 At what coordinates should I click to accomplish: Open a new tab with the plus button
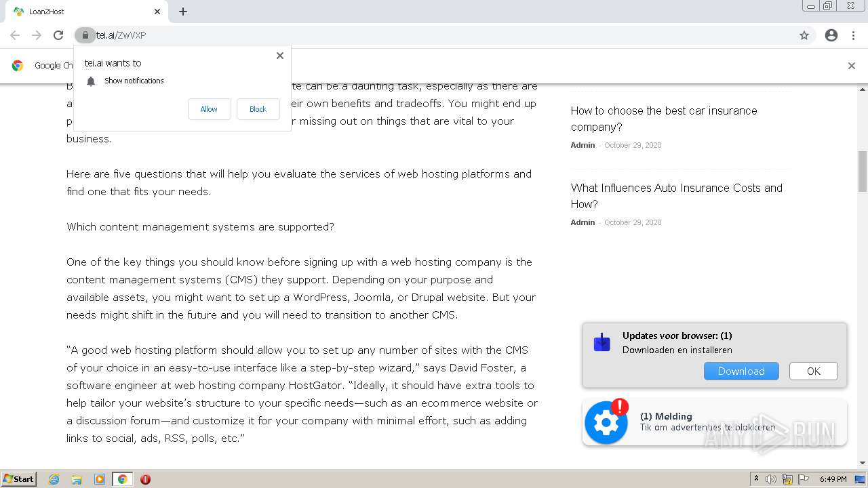coord(183,12)
